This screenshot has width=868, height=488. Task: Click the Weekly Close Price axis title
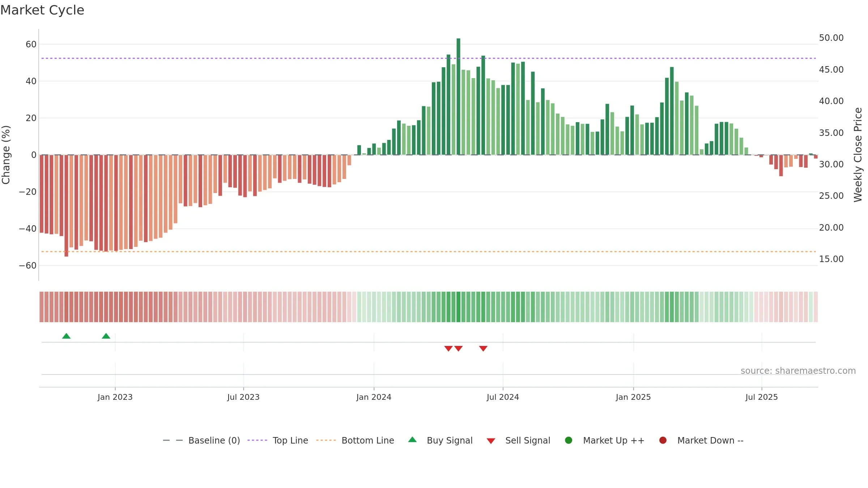tap(858, 155)
